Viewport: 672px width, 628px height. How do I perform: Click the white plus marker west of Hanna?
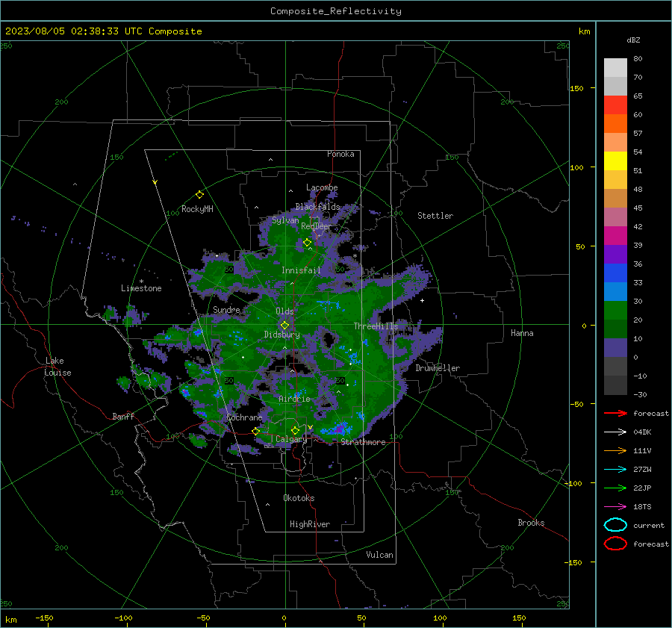(422, 300)
